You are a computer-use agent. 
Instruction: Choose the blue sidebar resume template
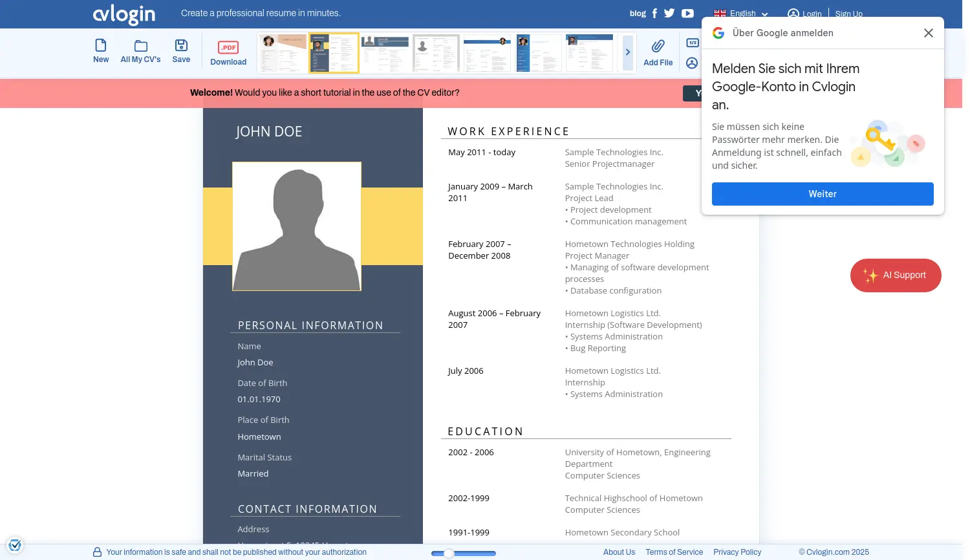(x=537, y=53)
